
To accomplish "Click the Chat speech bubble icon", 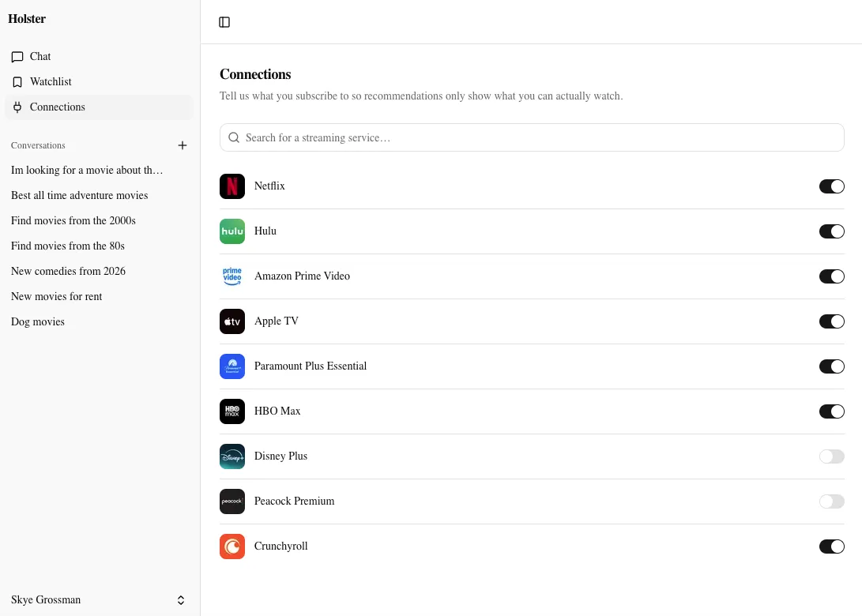I will pos(17,57).
